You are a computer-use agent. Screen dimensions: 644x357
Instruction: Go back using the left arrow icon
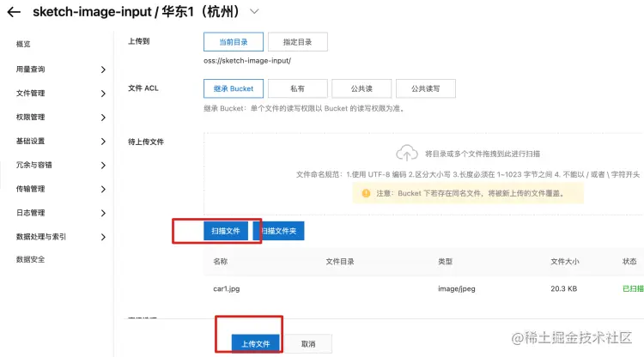14,12
